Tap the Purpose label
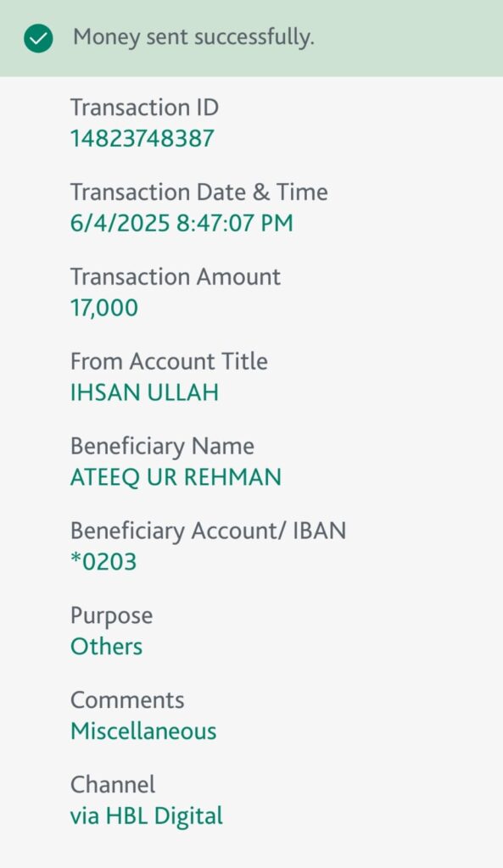503x868 pixels. pyautogui.click(x=111, y=616)
